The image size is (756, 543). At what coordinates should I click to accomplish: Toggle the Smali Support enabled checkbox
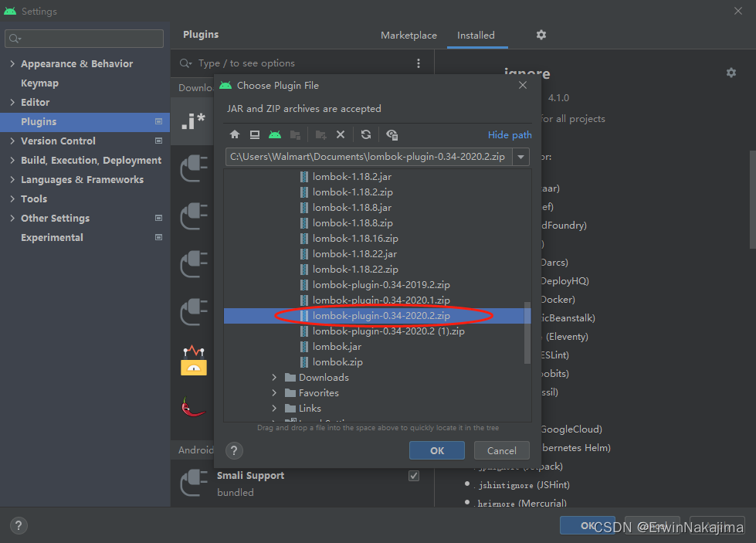pos(414,475)
